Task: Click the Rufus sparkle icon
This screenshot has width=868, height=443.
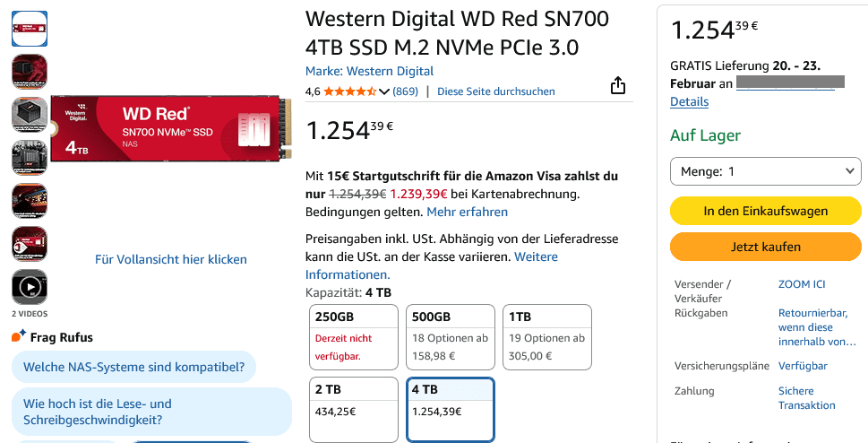Action: tap(19, 337)
